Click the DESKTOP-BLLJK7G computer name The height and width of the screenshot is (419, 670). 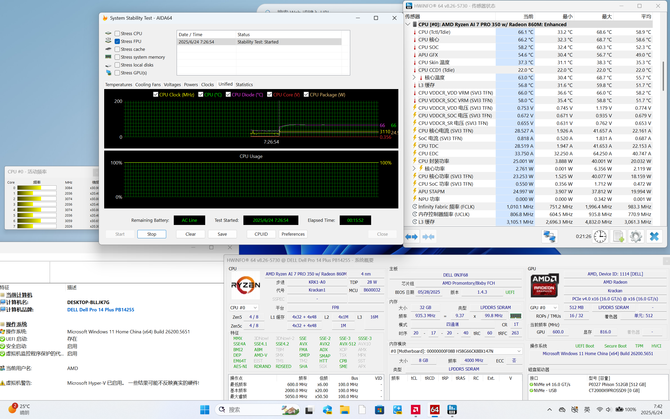(x=88, y=302)
